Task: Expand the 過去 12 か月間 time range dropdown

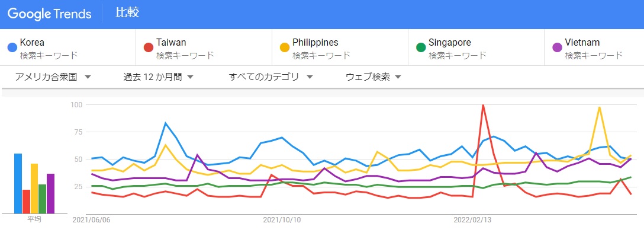Action: (x=158, y=77)
